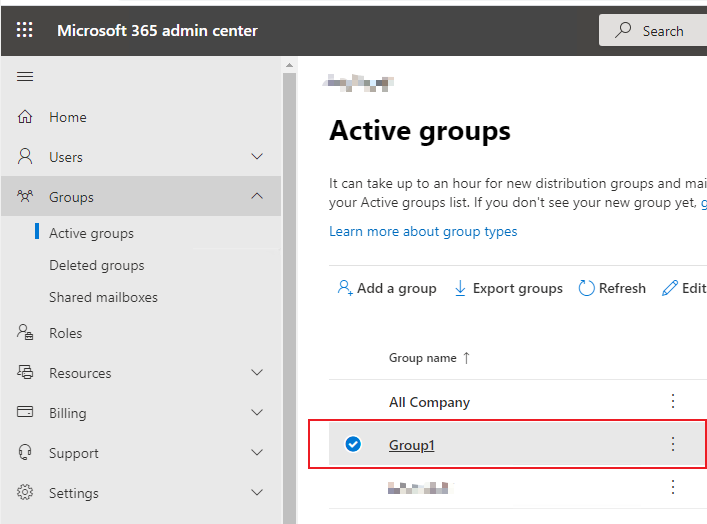The image size is (707, 524).
Task: Click the Group name column header
Action: (x=423, y=358)
